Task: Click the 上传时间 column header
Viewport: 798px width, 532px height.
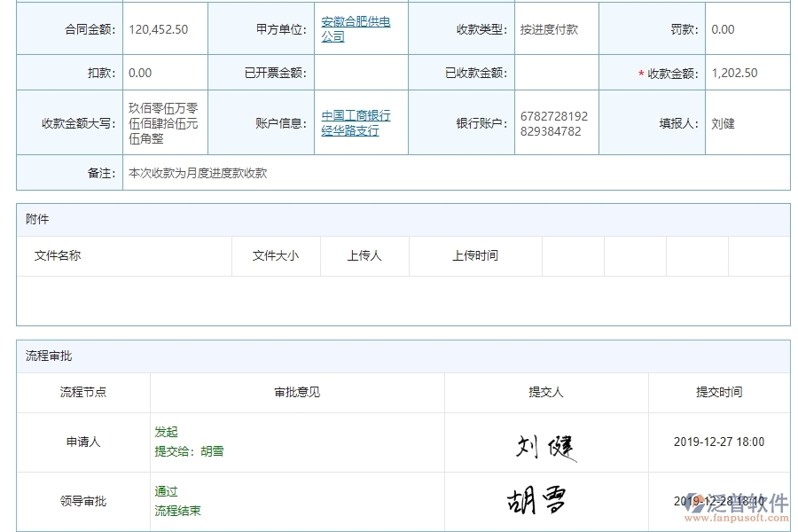Action: pos(474,255)
